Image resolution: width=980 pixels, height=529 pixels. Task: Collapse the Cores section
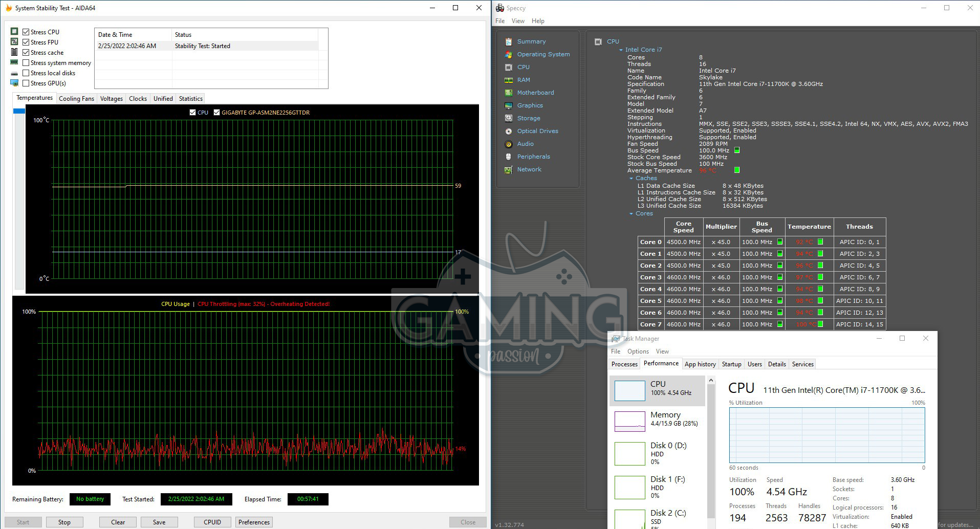tap(631, 214)
